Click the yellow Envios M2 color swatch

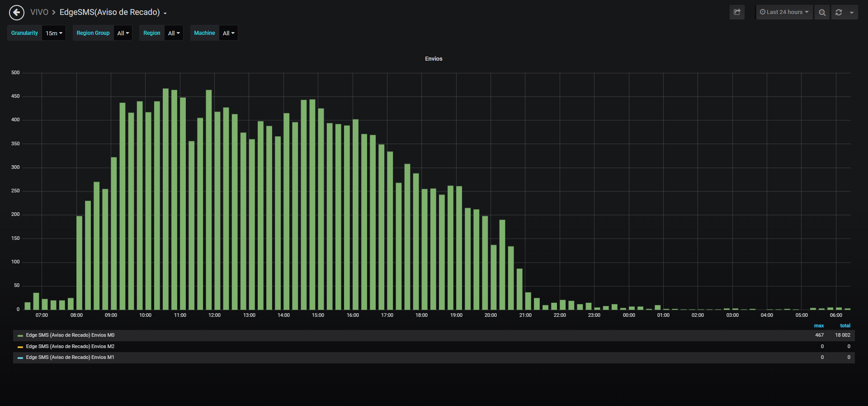point(20,347)
